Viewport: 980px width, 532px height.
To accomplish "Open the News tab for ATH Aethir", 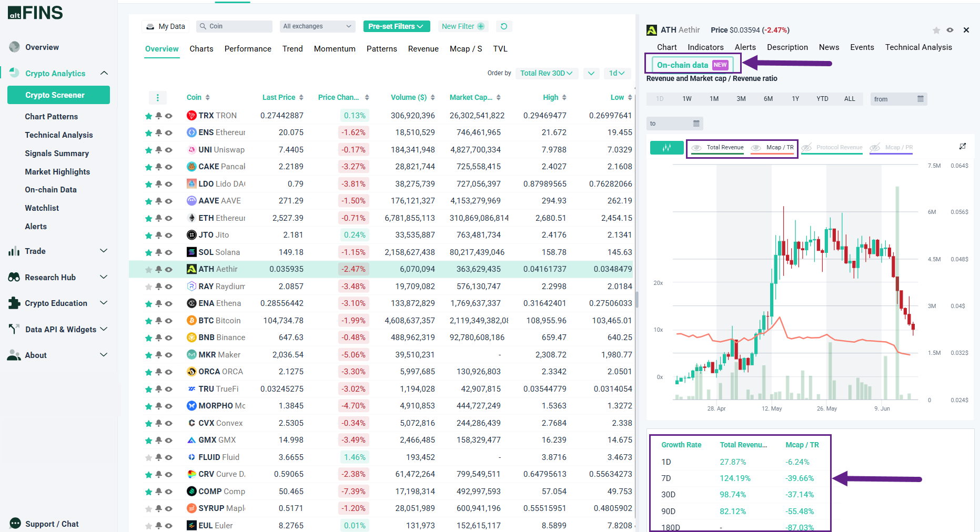I will tap(829, 47).
